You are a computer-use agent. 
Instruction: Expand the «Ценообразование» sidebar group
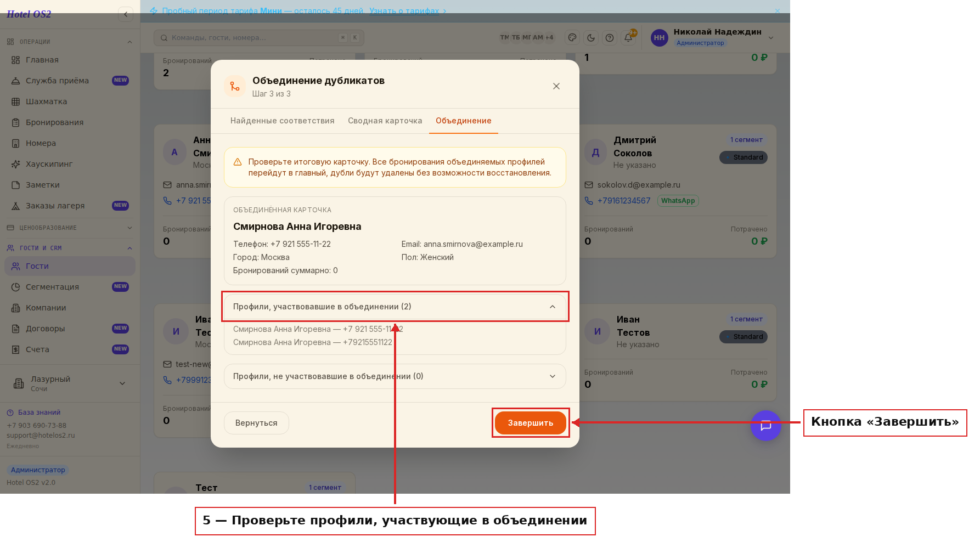pos(70,228)
